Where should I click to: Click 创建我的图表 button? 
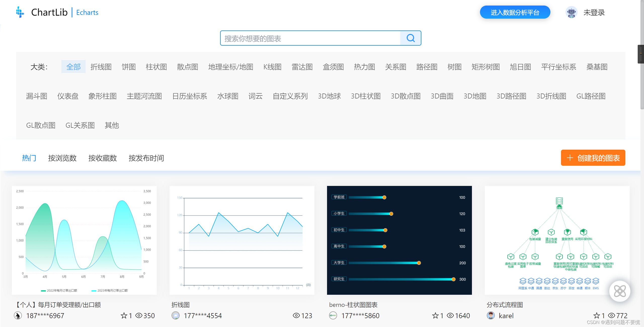593,158
